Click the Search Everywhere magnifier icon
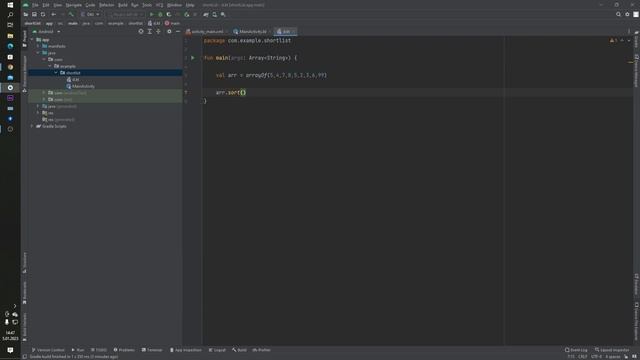This screenshot has height=360, width=640. click(x=618, y=14)
